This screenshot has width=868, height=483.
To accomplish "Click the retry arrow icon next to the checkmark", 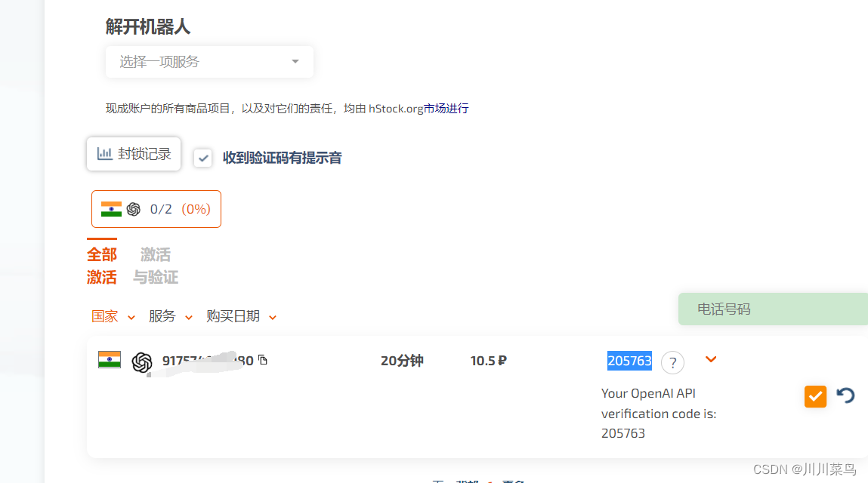I will point(845,395).
